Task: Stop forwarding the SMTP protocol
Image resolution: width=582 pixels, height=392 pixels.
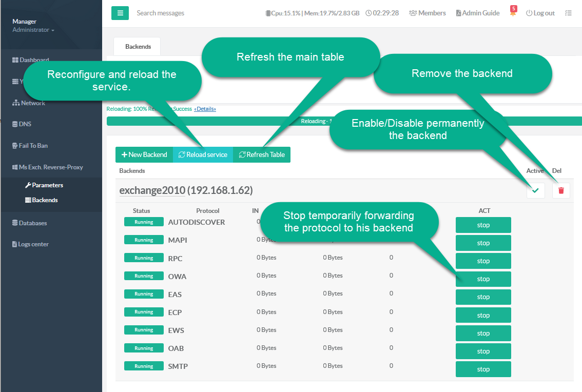Action: (x=483, y=369)
